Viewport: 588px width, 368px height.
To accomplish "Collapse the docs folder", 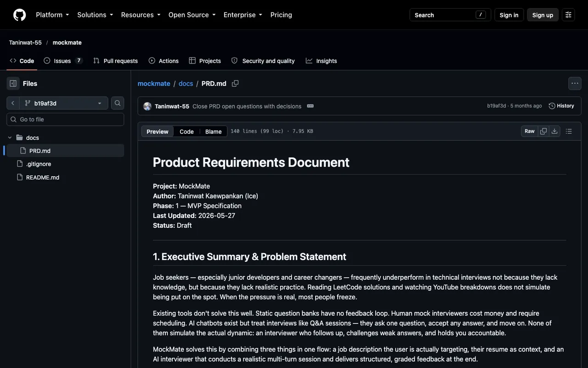I will pyautogui.click(x=10, y=138).
